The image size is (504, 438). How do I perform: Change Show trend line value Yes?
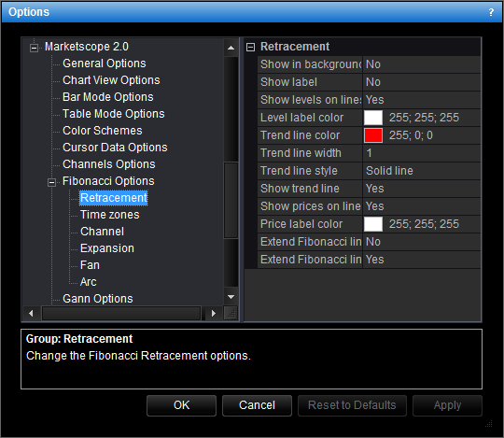pos(422,189)
